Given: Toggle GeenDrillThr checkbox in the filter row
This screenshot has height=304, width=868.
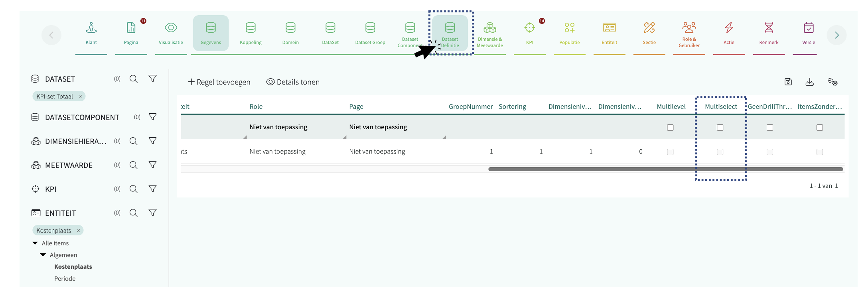Looking at the screenshot, I should [x=770, y=128].
